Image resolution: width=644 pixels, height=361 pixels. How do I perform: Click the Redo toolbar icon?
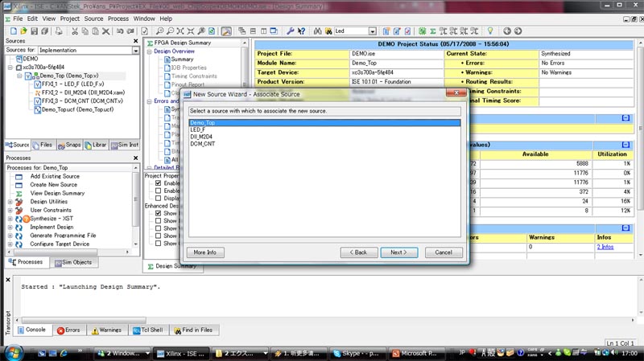click(x=130, y=31)
